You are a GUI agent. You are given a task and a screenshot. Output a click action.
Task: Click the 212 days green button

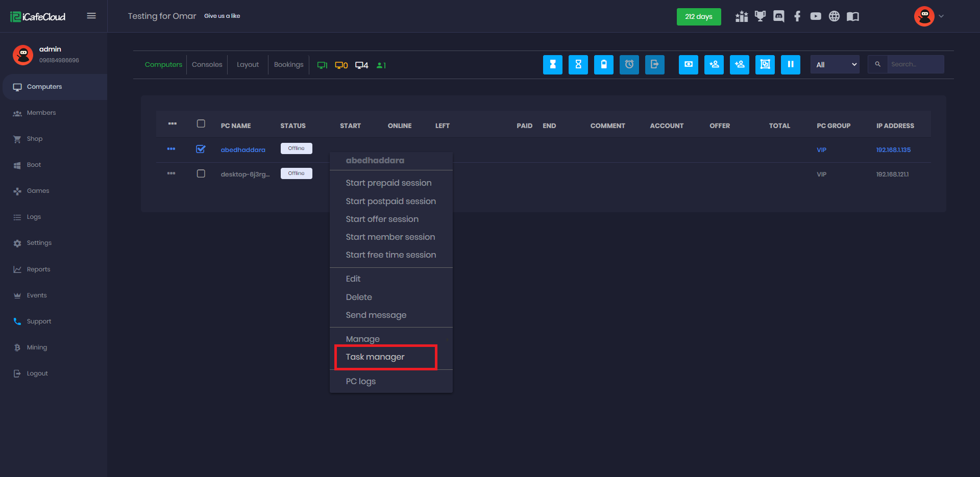point(698,17)
